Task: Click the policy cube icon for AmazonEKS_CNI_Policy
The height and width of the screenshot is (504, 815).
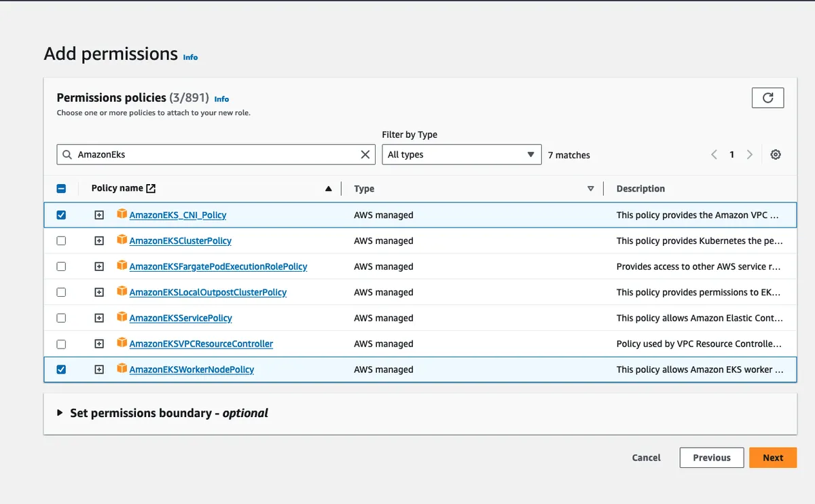Action: (122, 214)
